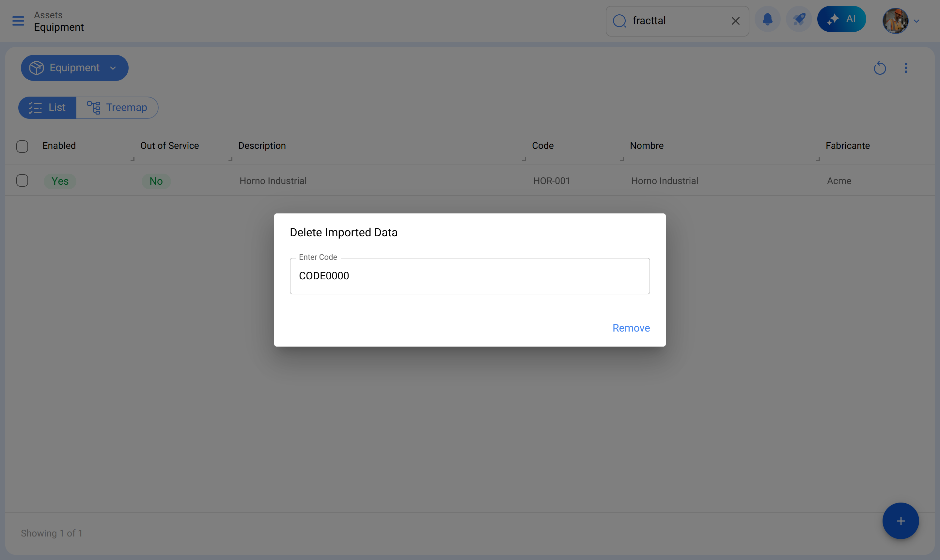The image size is (940, 560).
Task: Clear the fracttal search text
Action: pos(735,21)
